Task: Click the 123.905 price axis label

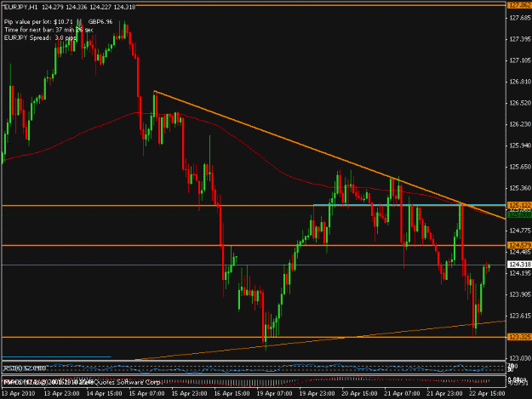Action: tap(520, 294)
